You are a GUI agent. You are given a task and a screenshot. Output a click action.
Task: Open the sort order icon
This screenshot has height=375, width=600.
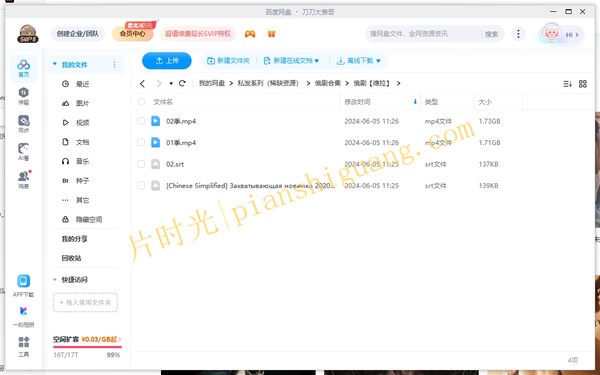[x=567, y=83]
